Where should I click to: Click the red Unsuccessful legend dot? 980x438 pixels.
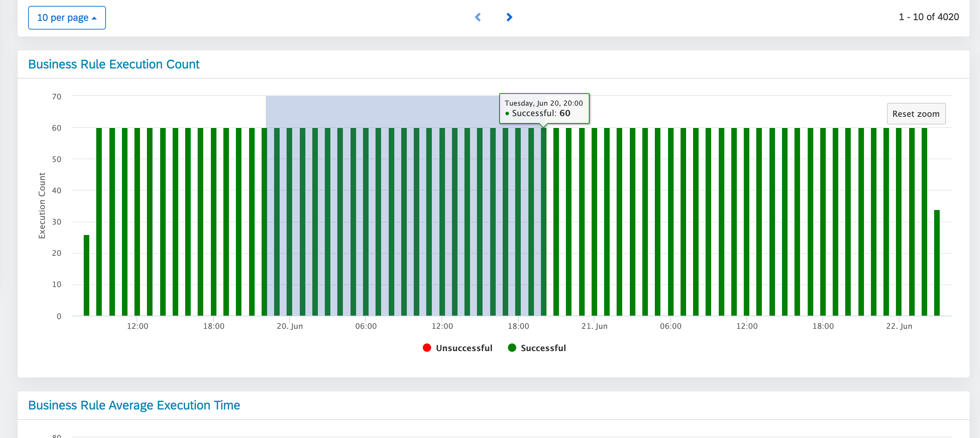tap(427, 347)
